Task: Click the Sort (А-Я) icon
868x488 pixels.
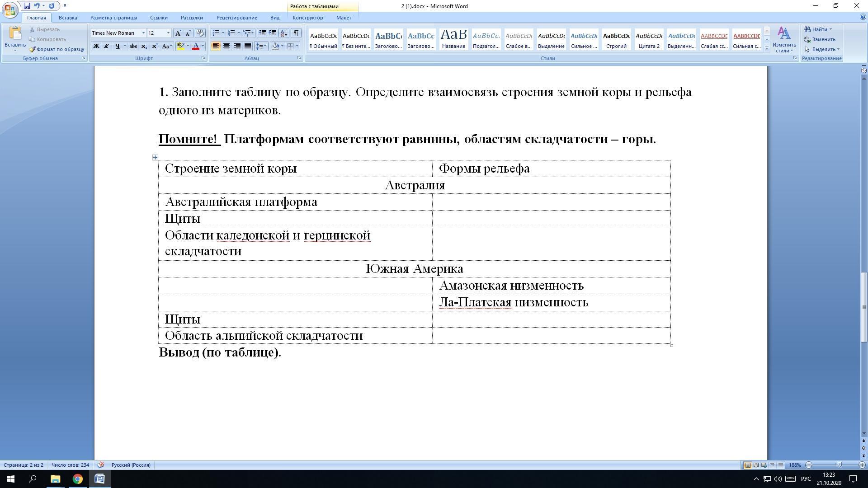Action: pos(284,33)
